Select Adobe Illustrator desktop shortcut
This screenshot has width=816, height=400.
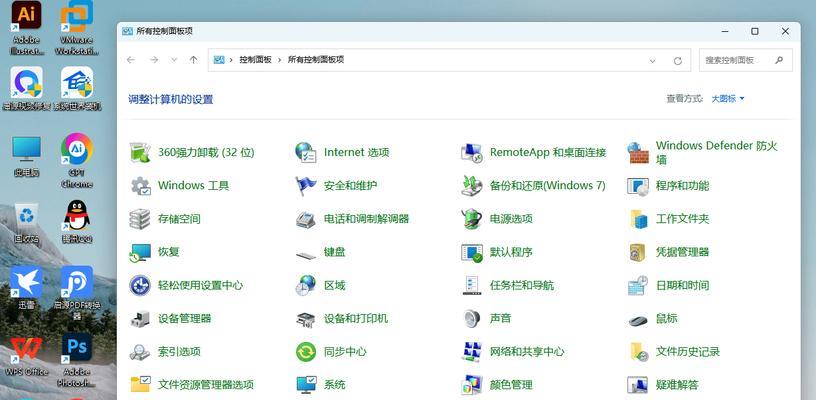tap(27, 28)
